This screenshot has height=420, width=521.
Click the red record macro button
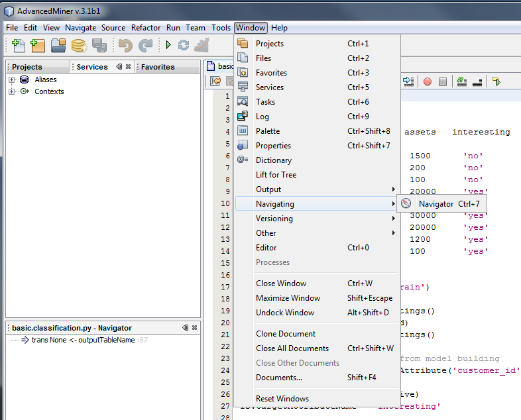pyautogui.click(x=428, y=81)
